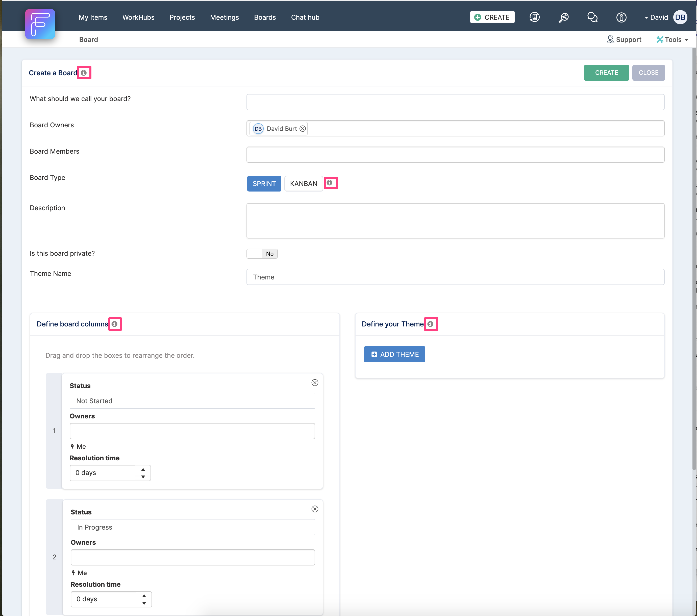Click the page vertical scrollbar
Screen dimensions: 697x616
tap(694, 259)
